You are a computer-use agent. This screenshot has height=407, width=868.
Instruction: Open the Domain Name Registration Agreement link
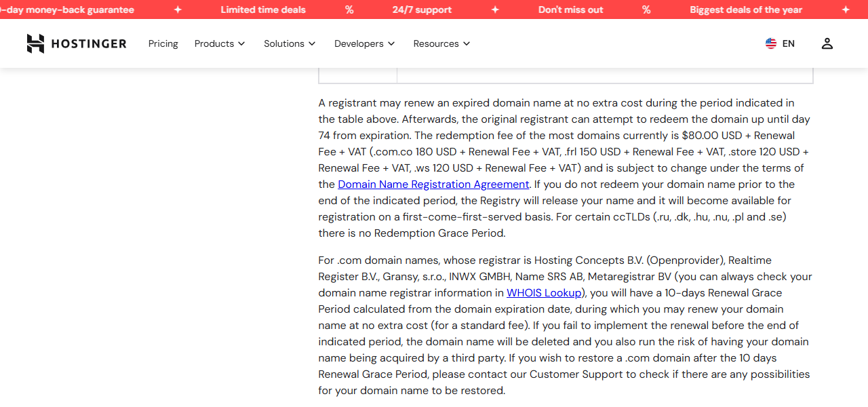[433, 185]
